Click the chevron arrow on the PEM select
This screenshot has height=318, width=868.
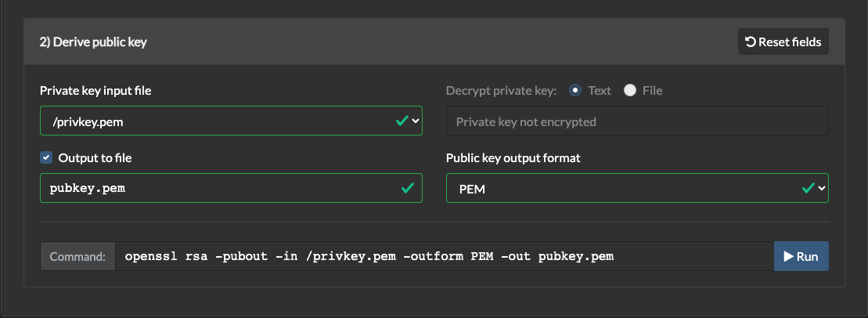click(821, 188)
